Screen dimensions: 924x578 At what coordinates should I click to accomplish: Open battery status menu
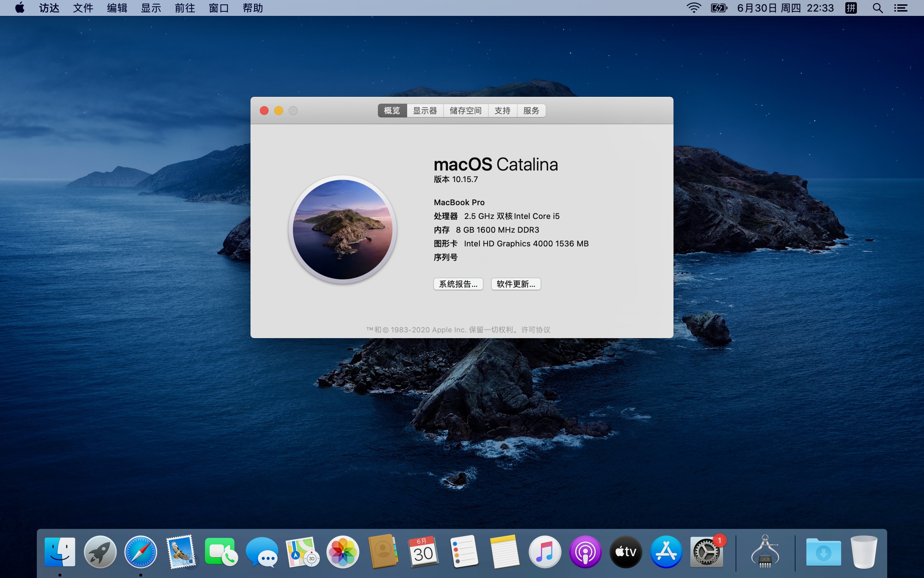719,8
